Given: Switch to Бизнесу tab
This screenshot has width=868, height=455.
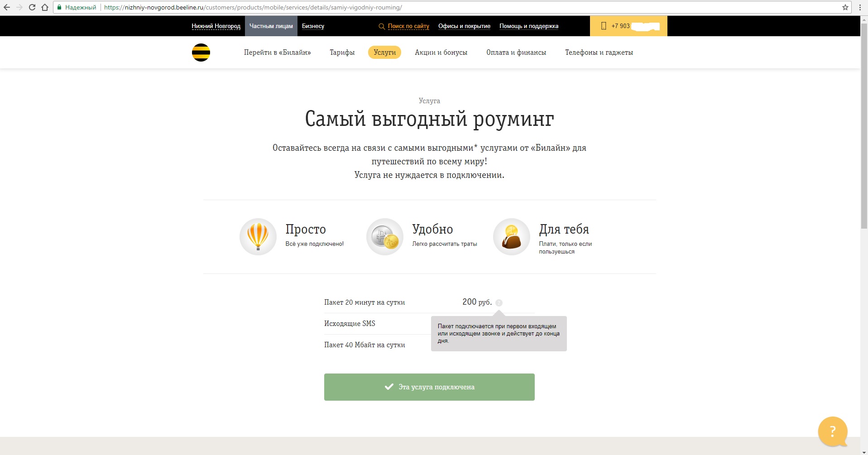Looking at the screenshot, I should pyautogui.click(x=313, y=26).
